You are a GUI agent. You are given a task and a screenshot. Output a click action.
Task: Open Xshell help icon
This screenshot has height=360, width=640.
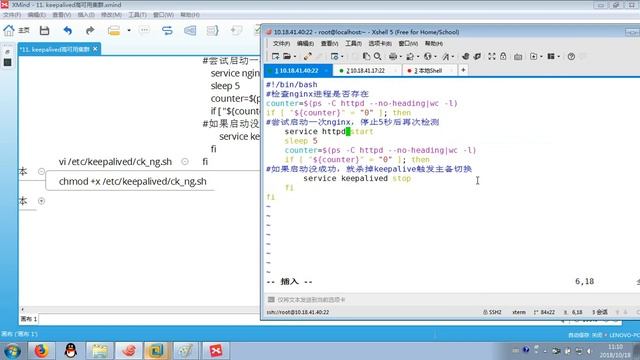(571, 56)
